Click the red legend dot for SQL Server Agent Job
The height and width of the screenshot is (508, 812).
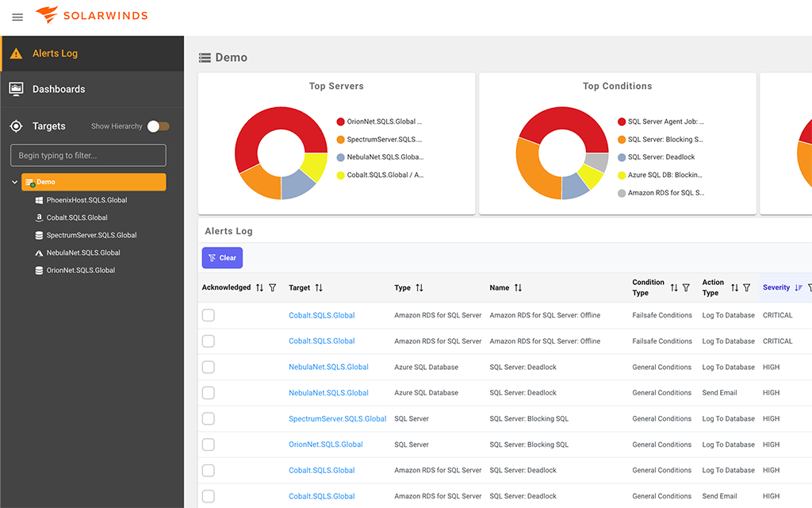620,121
